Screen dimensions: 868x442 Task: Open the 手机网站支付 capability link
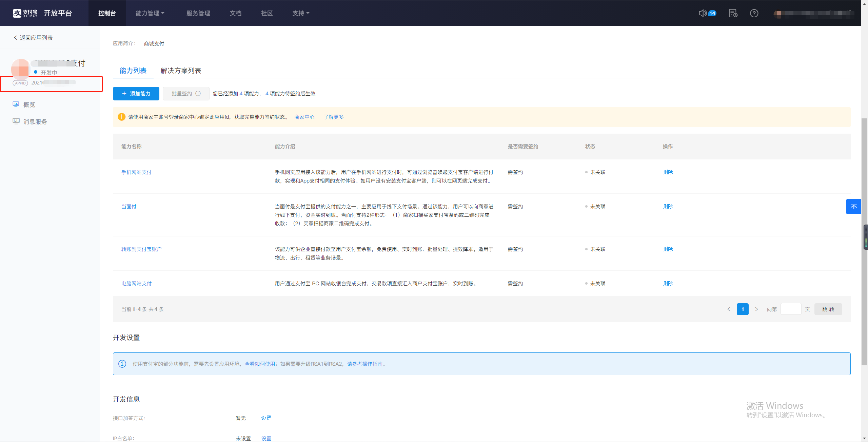136,172
